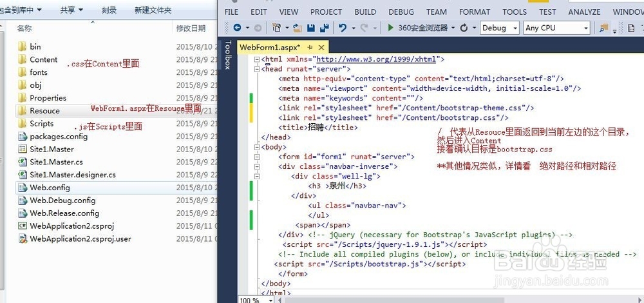The image size is (644, 303).
Task: Open the 包含到库中 dropdown in Explorer
Action: (21, 10)
